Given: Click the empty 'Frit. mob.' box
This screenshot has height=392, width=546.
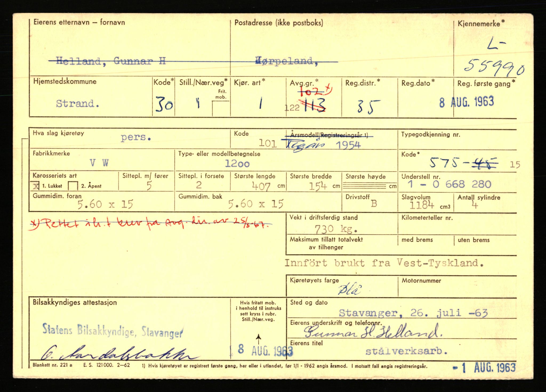Looking at the screenshot, I should pos(221,109).
